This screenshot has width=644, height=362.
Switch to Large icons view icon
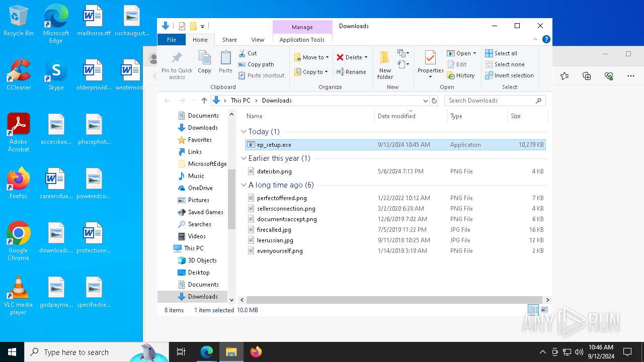(544, 310)
